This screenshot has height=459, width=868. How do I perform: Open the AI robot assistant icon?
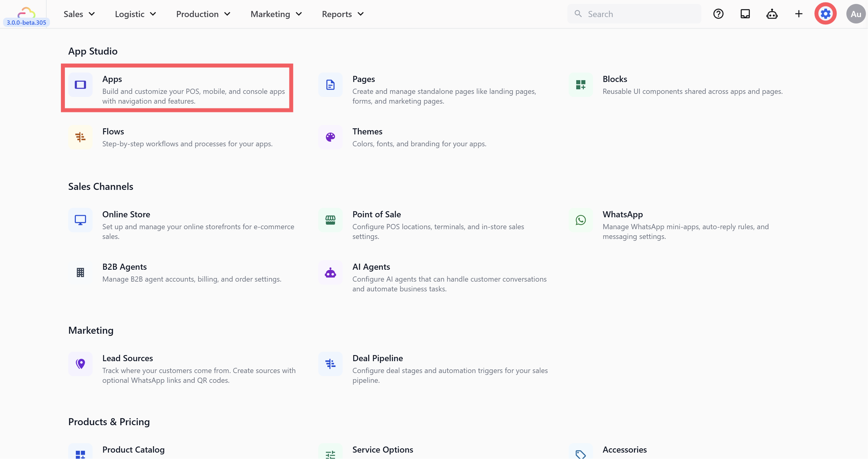click(x=772, y=14)
